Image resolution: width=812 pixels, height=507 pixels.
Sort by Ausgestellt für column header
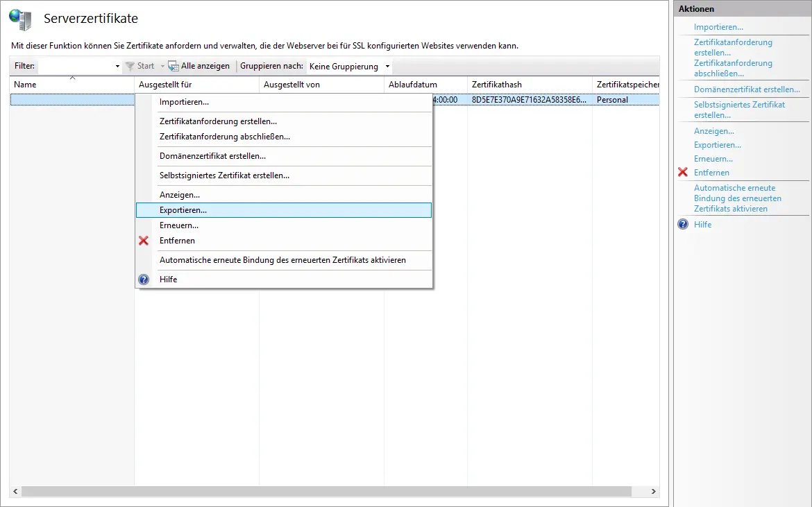point(197,85)
